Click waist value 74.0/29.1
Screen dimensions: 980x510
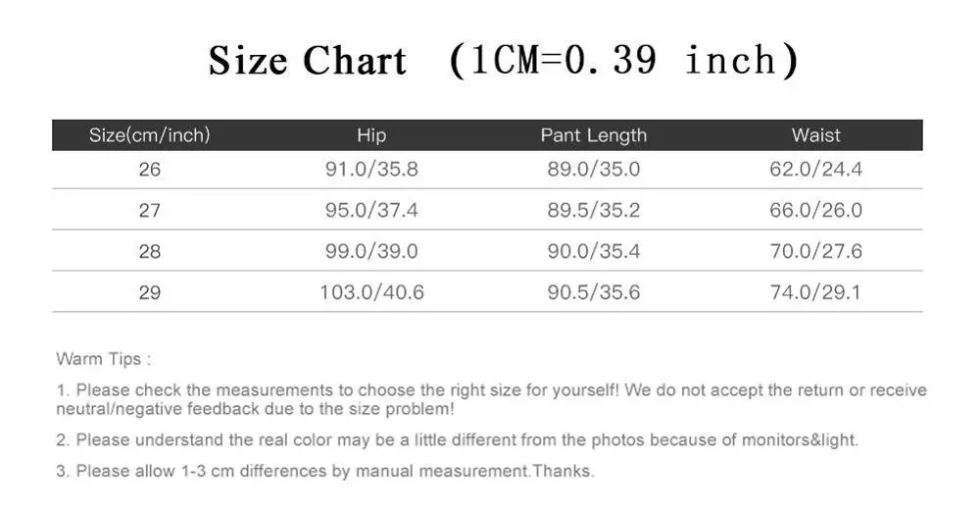pos(815,292)
